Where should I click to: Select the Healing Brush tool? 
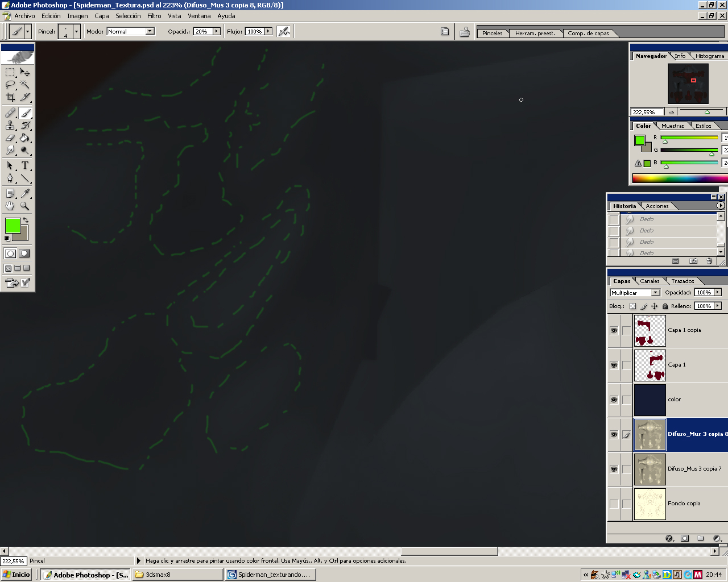click(10, 113)
